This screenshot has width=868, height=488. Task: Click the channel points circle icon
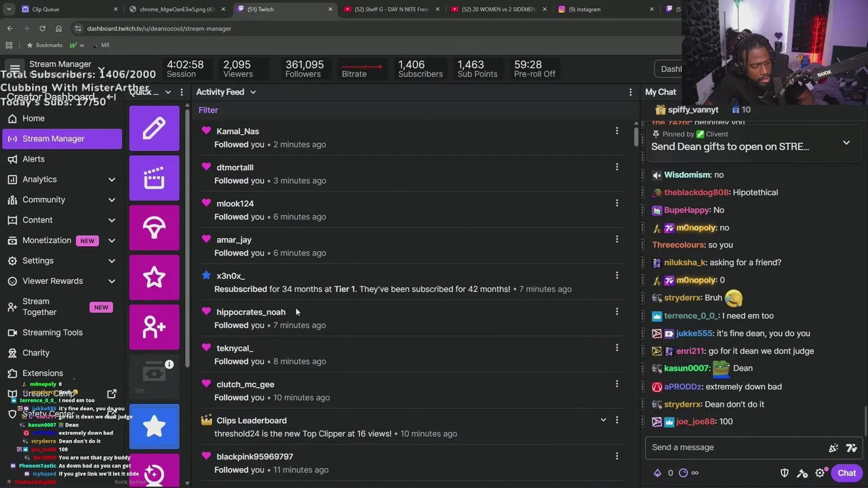683,473
